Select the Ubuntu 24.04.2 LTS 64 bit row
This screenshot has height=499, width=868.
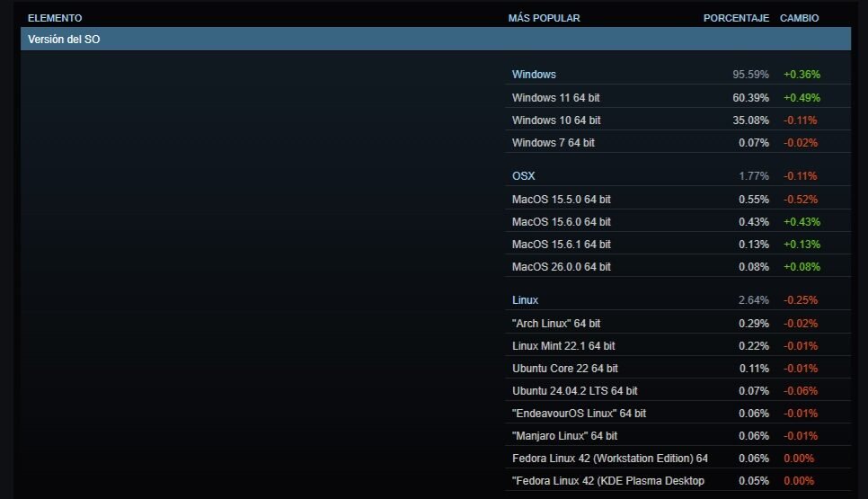[x=678, y=391]
